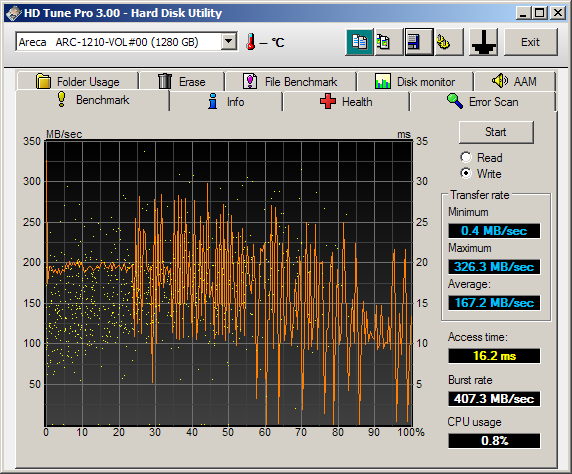The image size is (572, 474).
Task: Click the CPU usage label
Action: pos(475,422)
